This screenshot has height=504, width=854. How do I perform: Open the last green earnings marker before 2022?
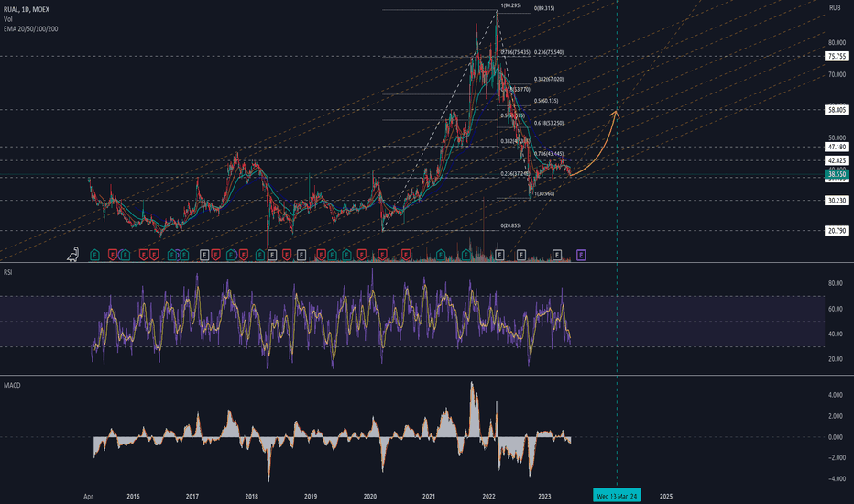click(x=465, y=255)
